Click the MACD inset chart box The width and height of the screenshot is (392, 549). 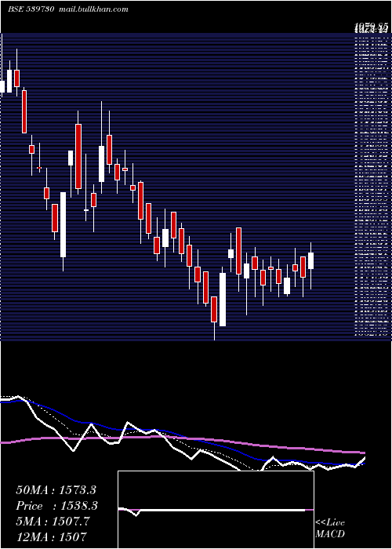[216, 510]
